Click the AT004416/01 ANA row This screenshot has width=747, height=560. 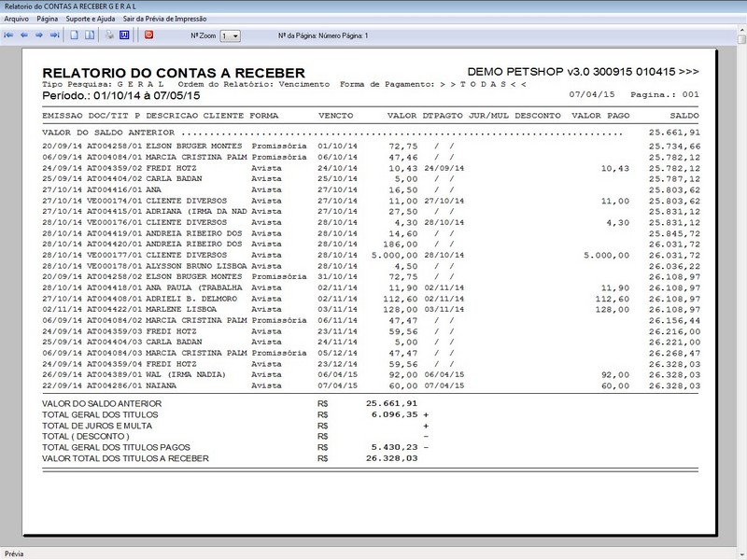[371, 190]
